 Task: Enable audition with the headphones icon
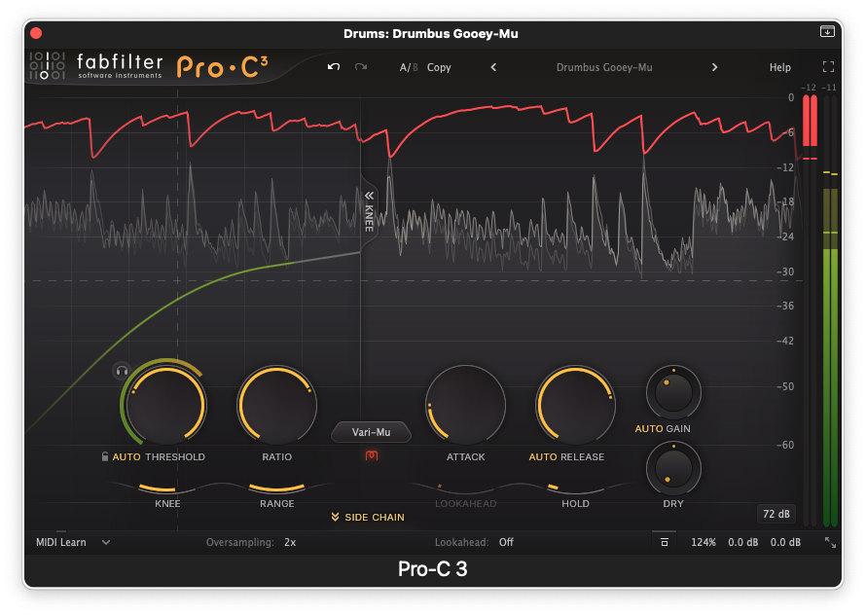[122, 371]
